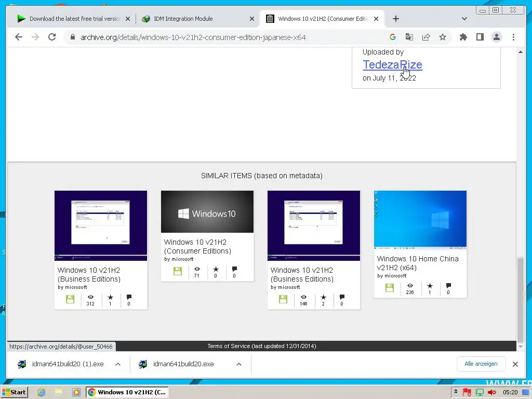Go back to the previous page

click(x=19, y=37)
